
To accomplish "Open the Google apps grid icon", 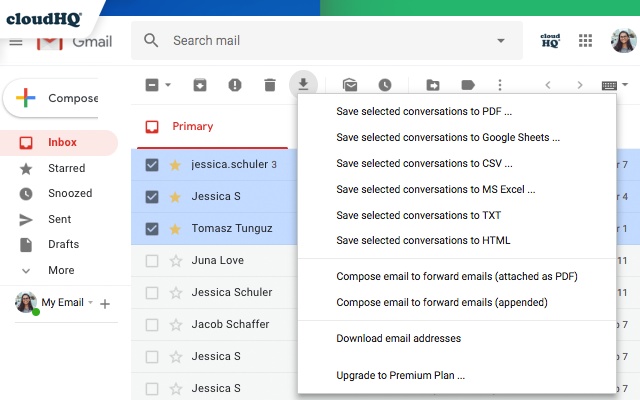I will (x=585, y=40).
